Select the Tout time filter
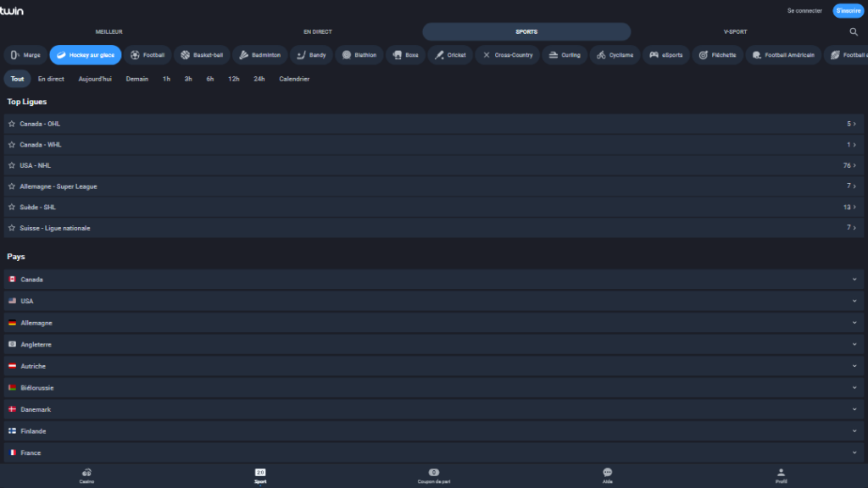868x488 pixels. [17, 79]
